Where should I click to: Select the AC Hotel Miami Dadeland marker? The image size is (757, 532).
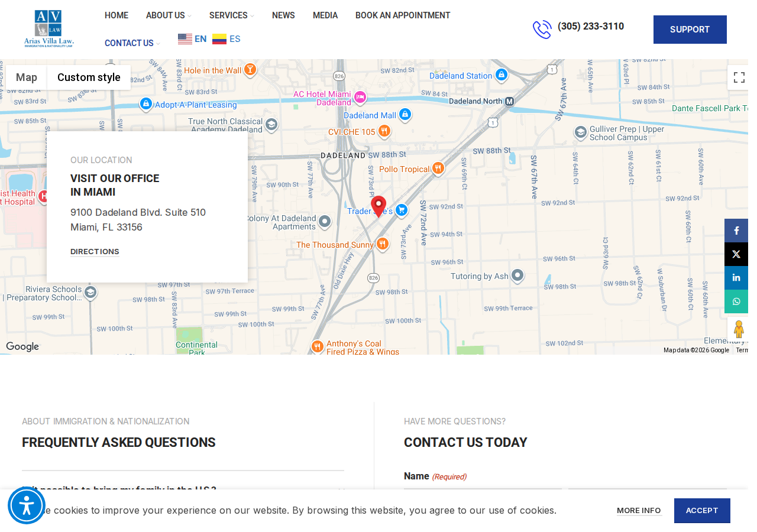[x=360, y=97]
